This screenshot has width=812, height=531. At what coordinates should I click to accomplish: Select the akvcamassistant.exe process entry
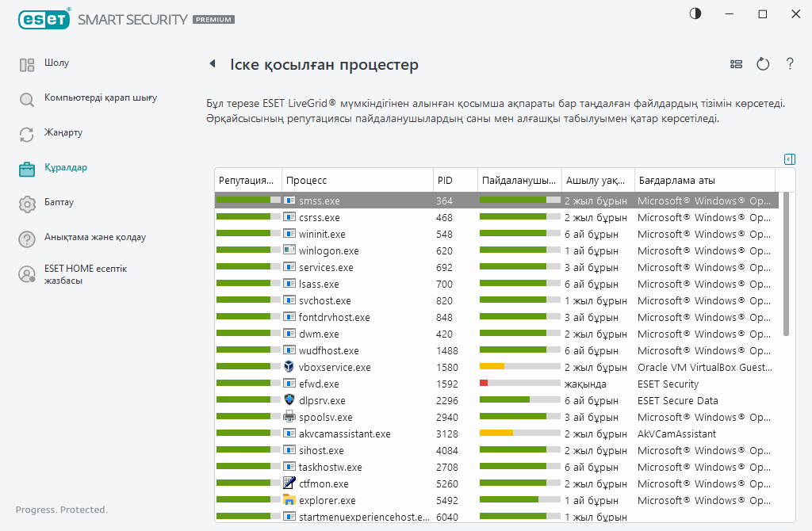[344, 434]
